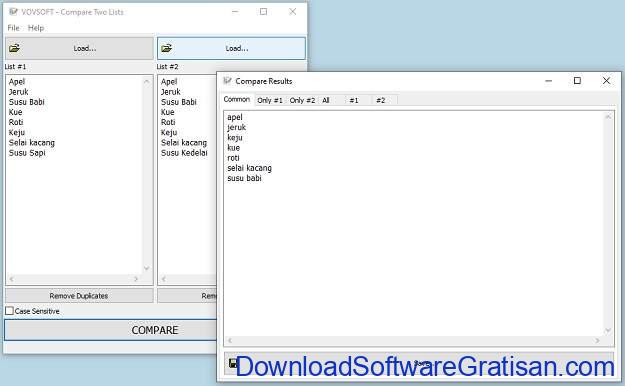Click List #1 horizontal scroll left arrow
The width and height of the screenshot is (625, 386).
(11, 279)
